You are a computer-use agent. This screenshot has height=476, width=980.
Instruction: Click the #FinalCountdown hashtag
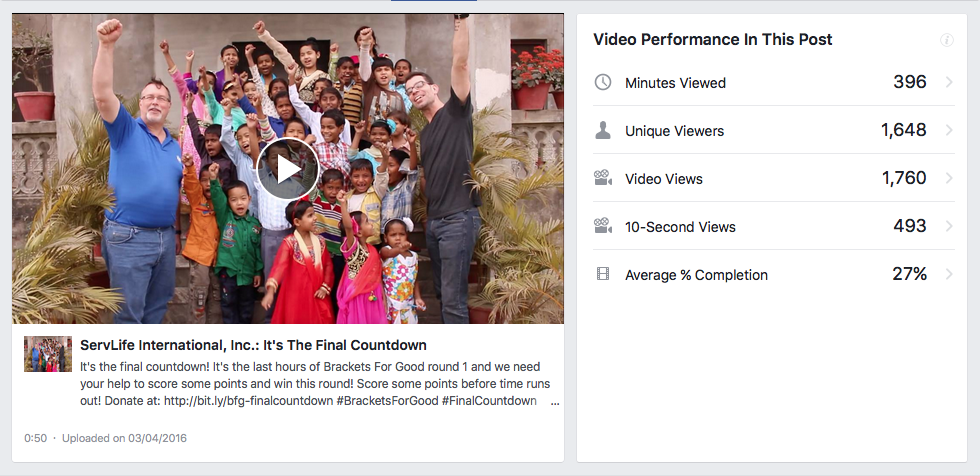coord(489,401)
